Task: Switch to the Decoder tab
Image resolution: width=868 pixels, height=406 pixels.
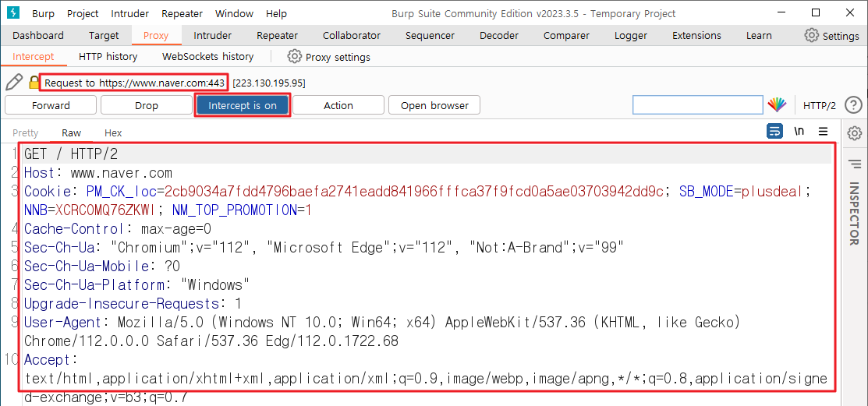Action: point(499,35)
